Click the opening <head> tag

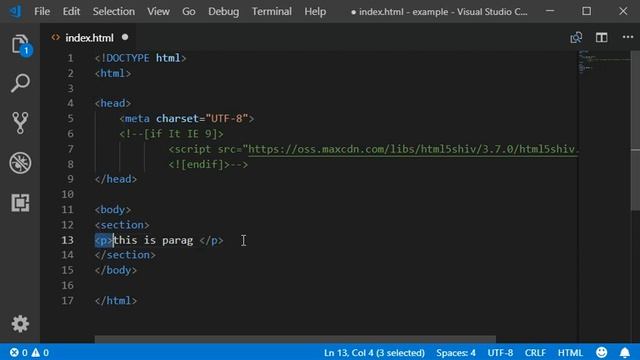pyautogui.click(x=113, y=103)
